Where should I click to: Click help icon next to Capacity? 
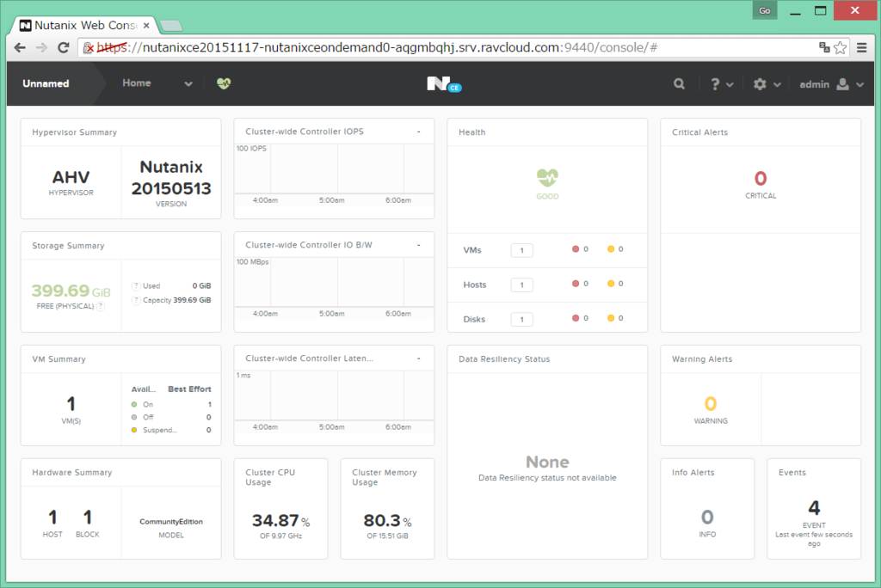coord(135,301)
